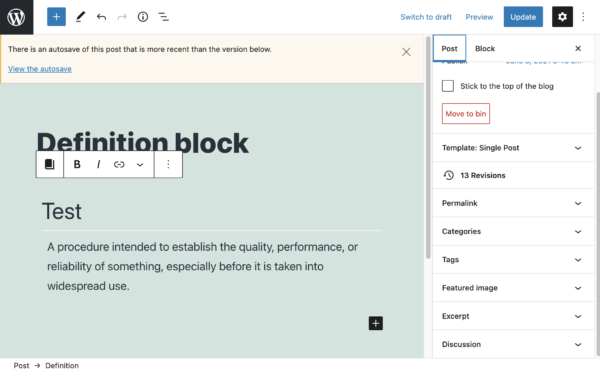Image resolution: width=600 pixels, height=370 pixels.
Task: Click the definition paragraph text
Action: point(202,266)
